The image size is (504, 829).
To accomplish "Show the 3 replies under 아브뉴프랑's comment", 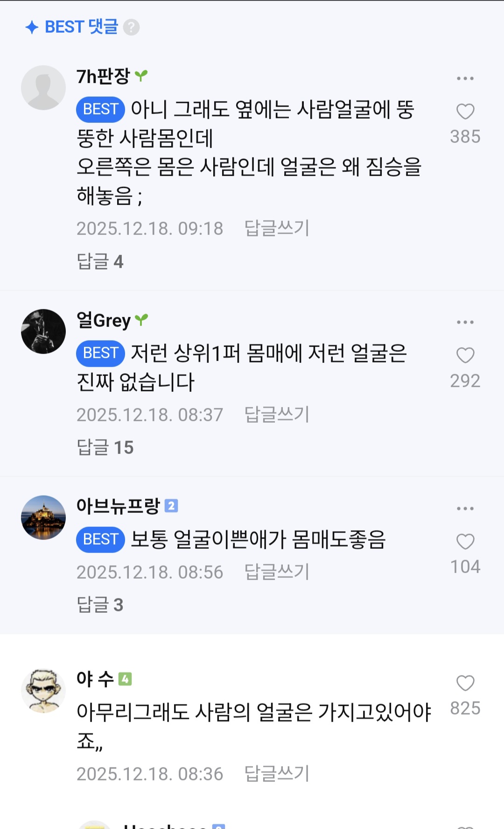I will [x=100, y=605].
